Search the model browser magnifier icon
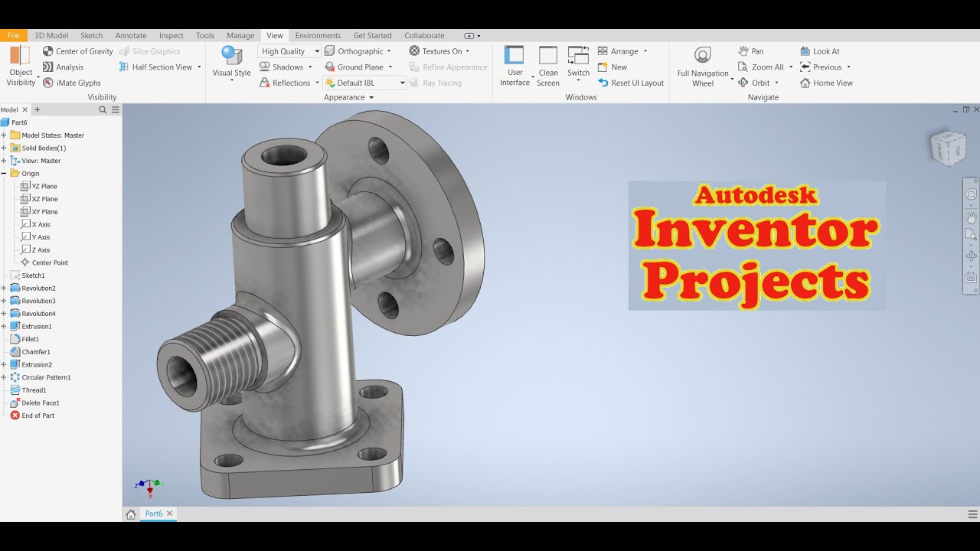The width and height of the screenshot is (980, 551). (103, 109)
